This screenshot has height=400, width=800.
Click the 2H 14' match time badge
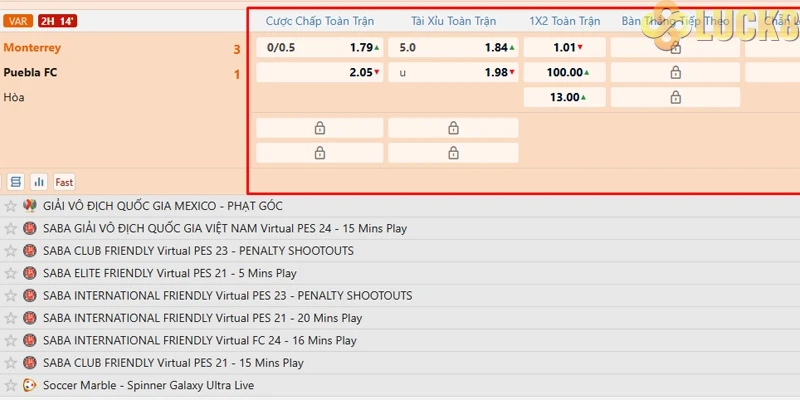tap(57, 21)
